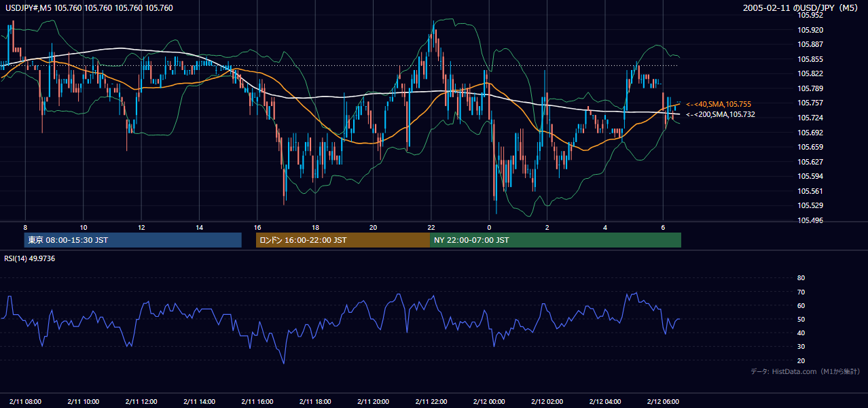This screenshot has width=868, height=408.
Task: Click price level 105.789 on the axis
Action: [812, 88]
